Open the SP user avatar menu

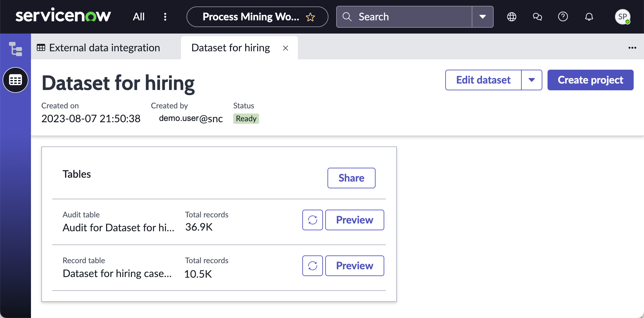(x=623, y=17)
